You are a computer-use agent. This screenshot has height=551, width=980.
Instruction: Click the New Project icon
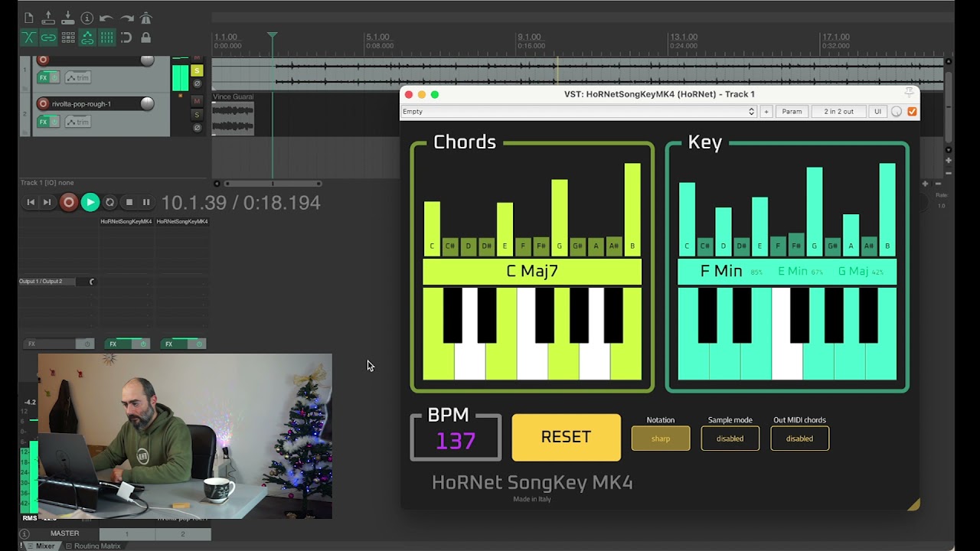(x=28, y=18)
